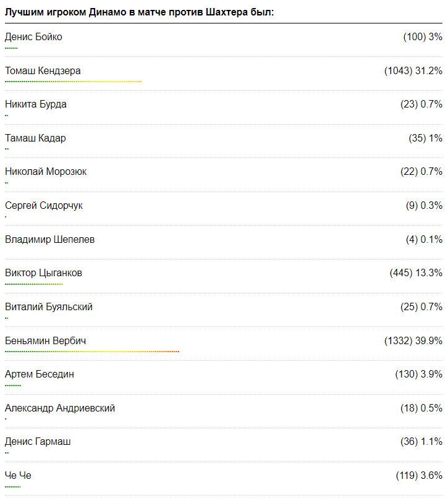This screenshot has height=498, width=448.
Task: Click the poll title about Dynamo's best player
Action: click(x=139, y=12)
